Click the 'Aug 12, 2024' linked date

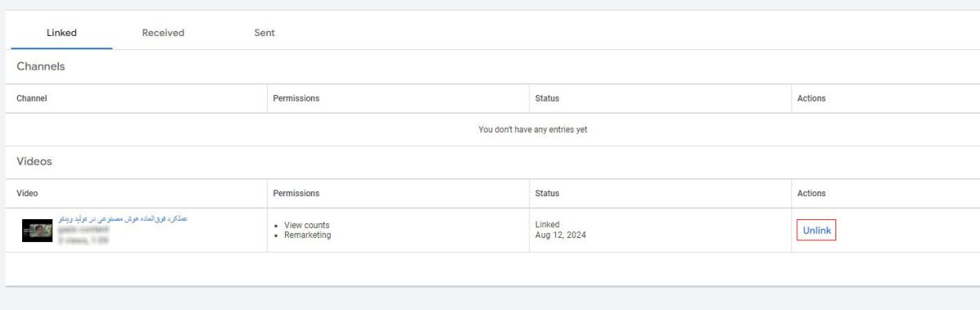tap(560, 235)
